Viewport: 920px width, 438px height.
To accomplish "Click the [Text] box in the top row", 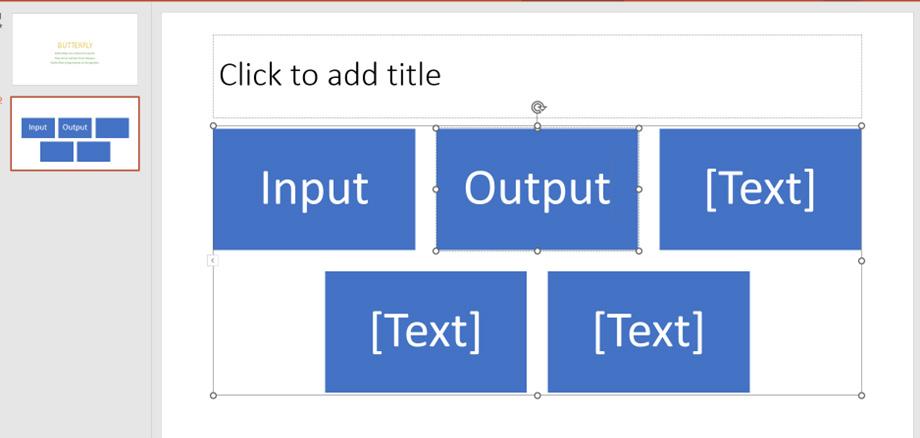I will click(760, 189).
